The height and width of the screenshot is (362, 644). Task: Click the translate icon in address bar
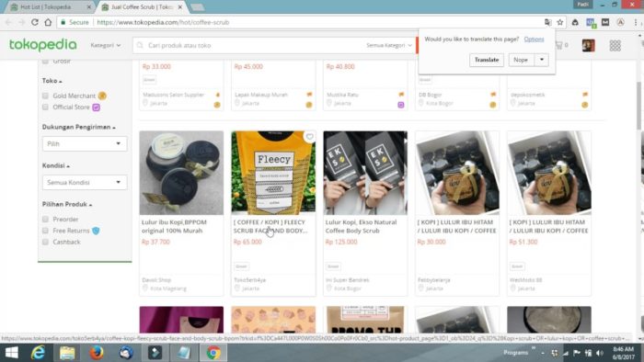pyautogui.click(x=548, y=22)
